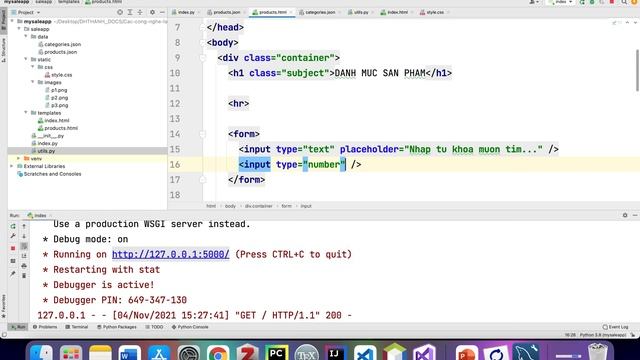The width and height of the screenshot is (640, 360).
Task: Open PowerPoint from the Dock
Action: coord(467,353)
